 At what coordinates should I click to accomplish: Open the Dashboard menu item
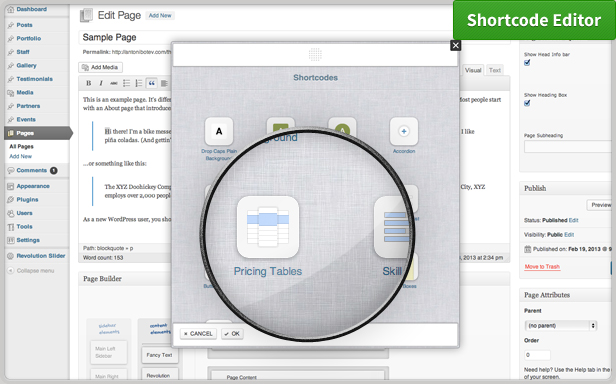(31, 9)
